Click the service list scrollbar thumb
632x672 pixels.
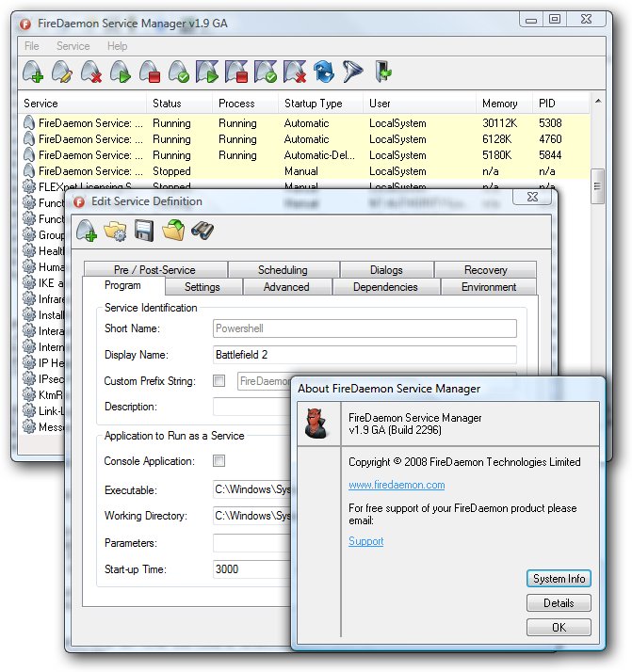pos(597,186)
